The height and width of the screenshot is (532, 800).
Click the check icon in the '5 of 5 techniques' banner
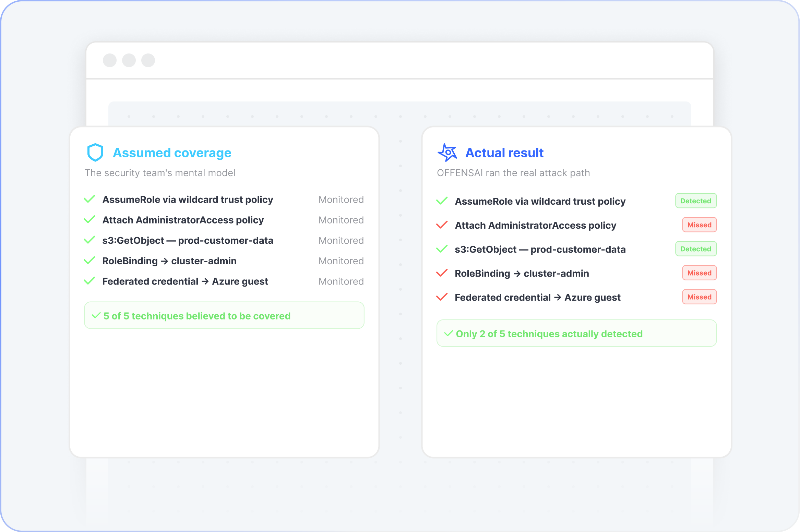(96, 315)
